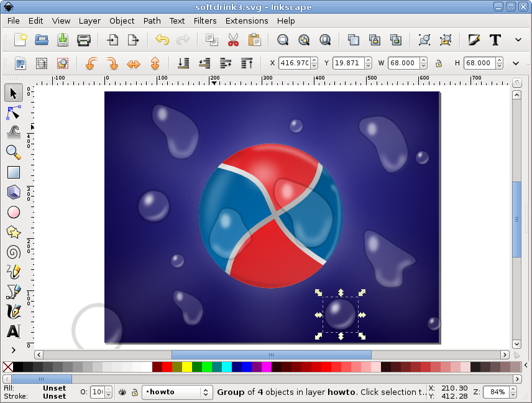
Task: Select the Spiral tool
Action: (x=14, y=252)
